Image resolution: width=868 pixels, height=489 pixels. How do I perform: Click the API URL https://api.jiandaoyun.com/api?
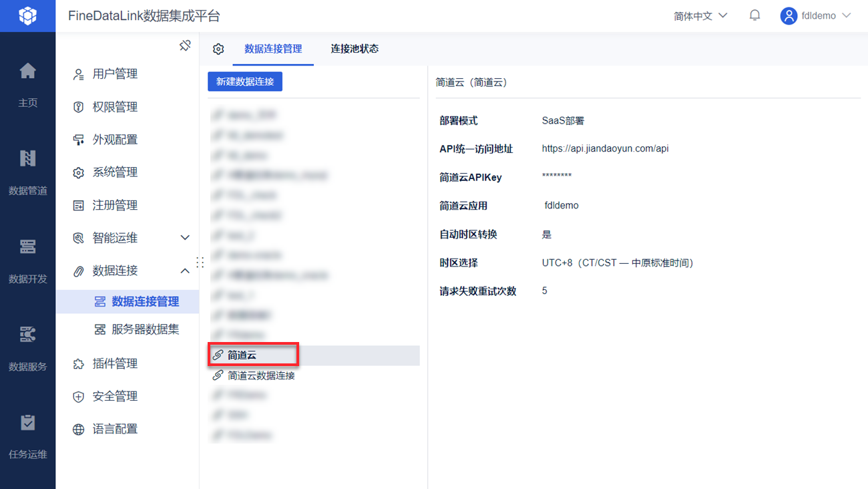coord(605,148)
